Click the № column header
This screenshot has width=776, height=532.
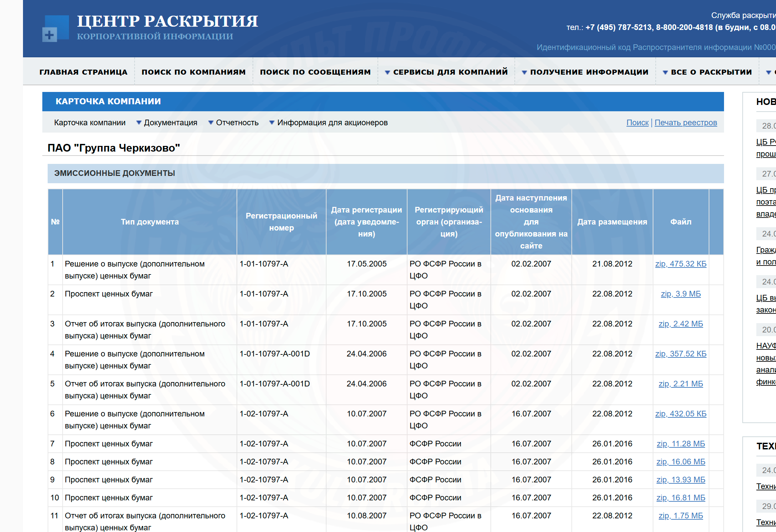[x=55, y=222]
